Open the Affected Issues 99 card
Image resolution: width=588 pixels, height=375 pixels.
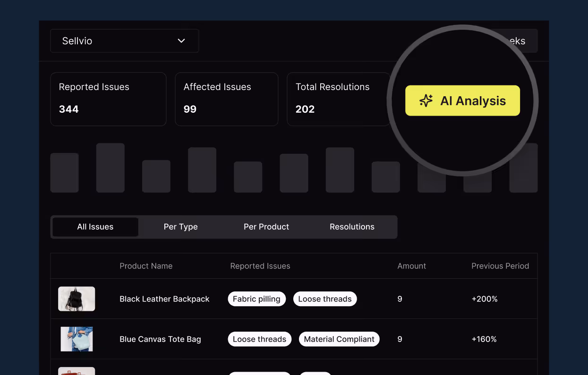tap(227, 99)
